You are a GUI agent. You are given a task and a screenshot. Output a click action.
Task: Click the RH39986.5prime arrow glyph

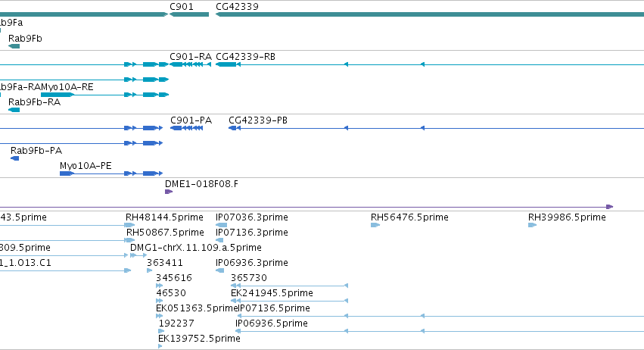click(x=532, y=225)
